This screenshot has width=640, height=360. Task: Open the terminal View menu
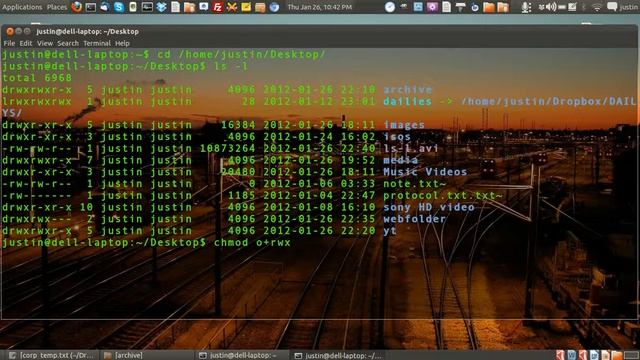coord(44,43)
